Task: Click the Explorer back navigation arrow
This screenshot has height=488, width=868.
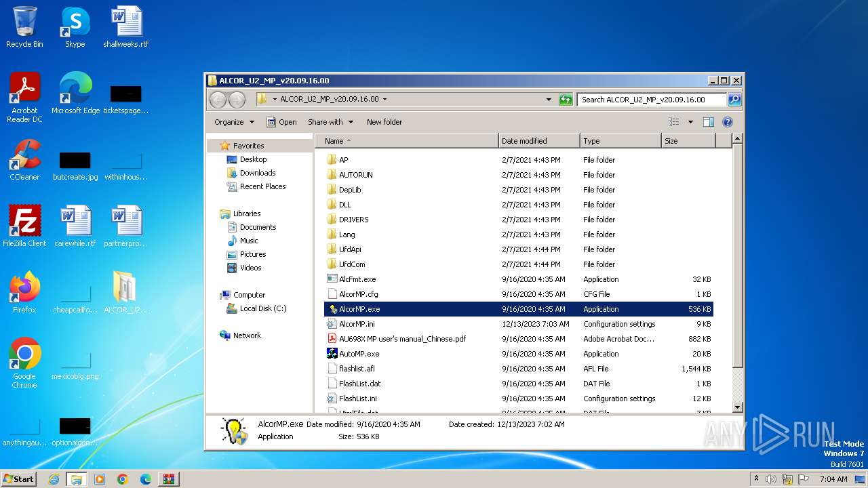Action: point(218,100)
